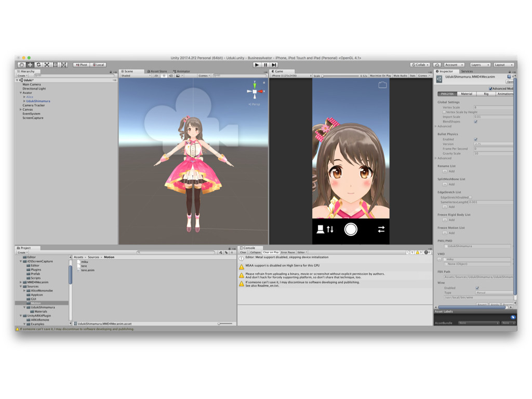Toggle Stats overlay in Game view
Image resolution: width=532 pixels, height=399 pixels.
pos(413,76)
